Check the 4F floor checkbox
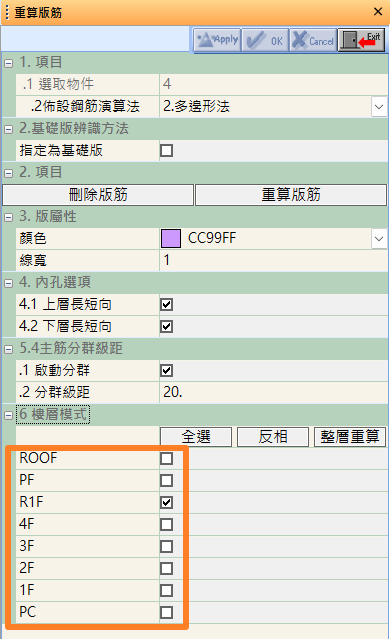Image resolution: width=390 pixels, height=639 pixels. click(166, 524)
